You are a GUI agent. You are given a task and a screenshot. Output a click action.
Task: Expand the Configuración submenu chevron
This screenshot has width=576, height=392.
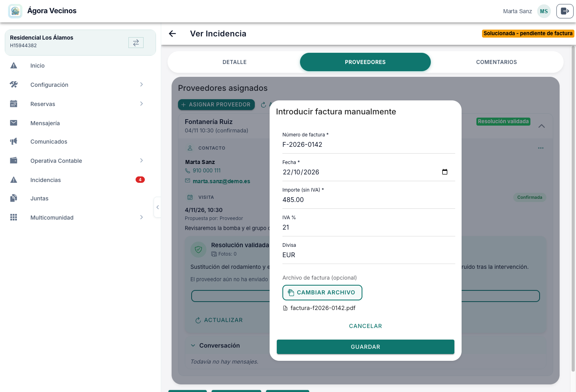[142, 84]
